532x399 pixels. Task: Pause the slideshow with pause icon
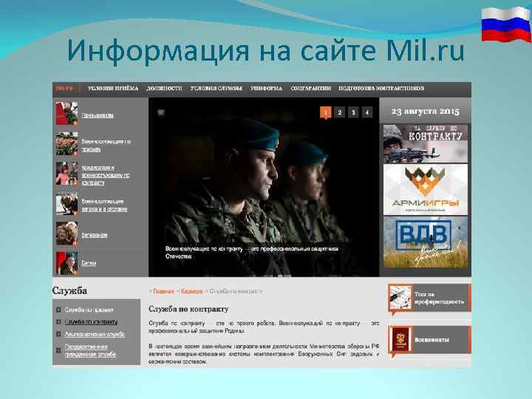pos(161,112)
